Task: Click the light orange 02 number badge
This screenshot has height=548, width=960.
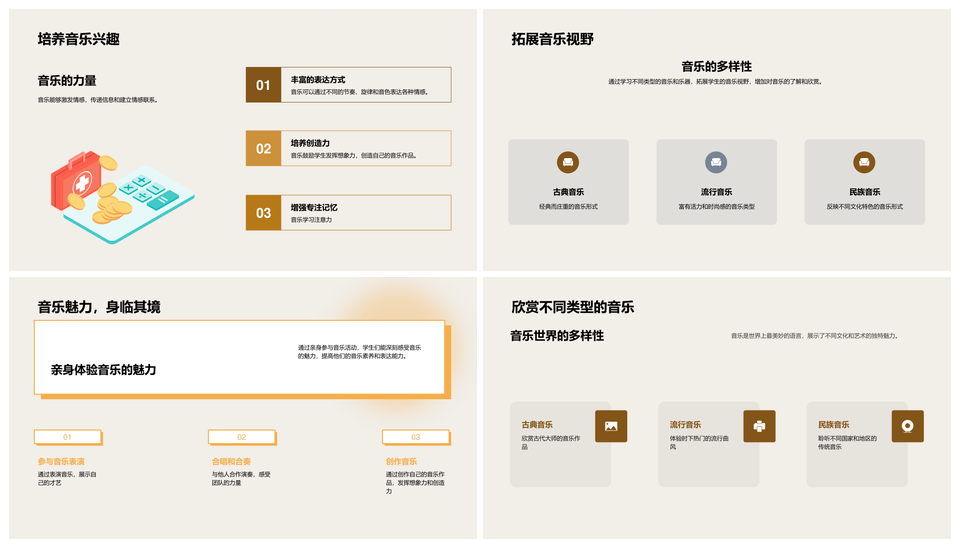Action: [263, 148]
